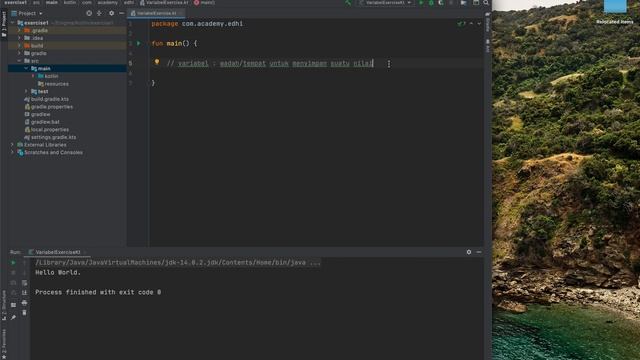Run the program with the toolbar Run icon

pyautogui.click(x=421, y=3)
